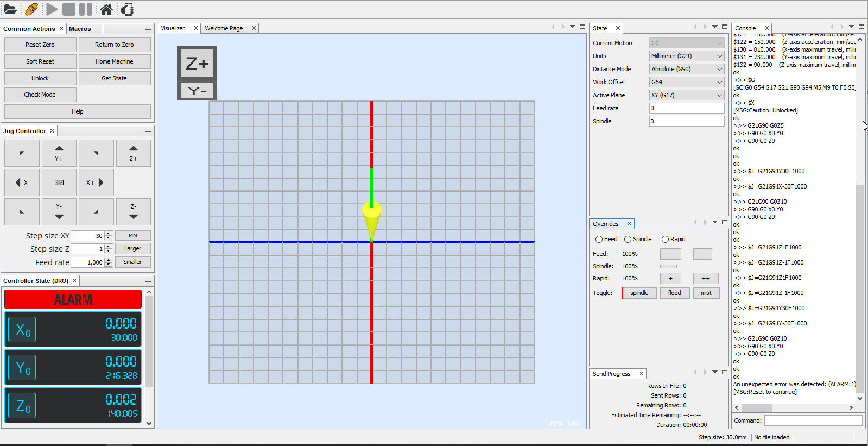Toggle the spindle override button
868x446 pixels.
click(x=639, y=293)
